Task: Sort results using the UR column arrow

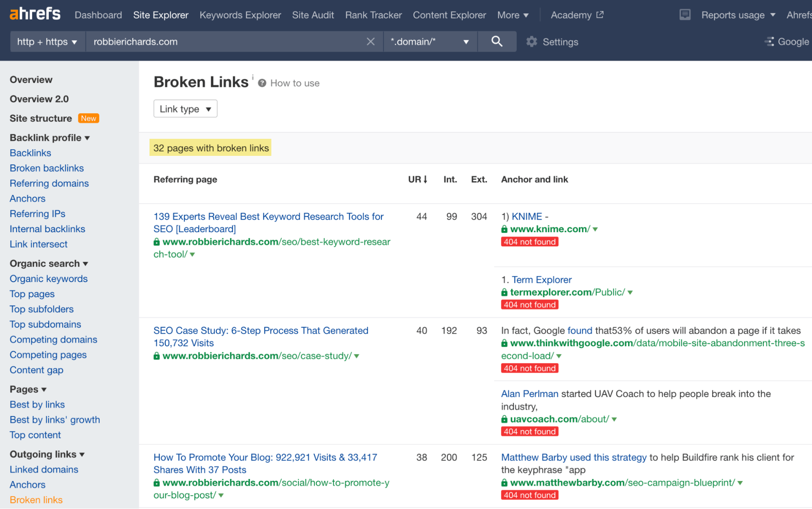Action: pos(425,179)
